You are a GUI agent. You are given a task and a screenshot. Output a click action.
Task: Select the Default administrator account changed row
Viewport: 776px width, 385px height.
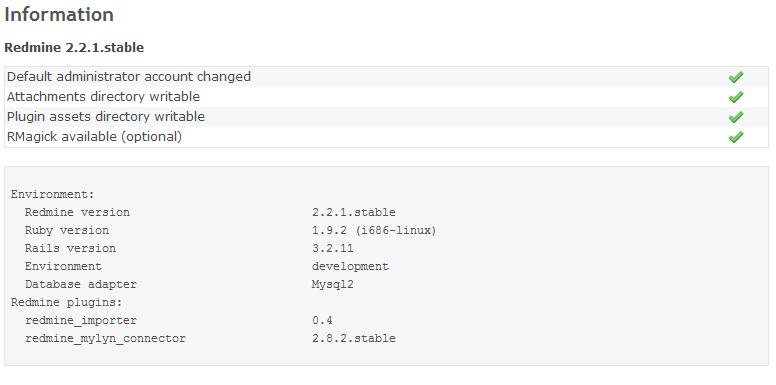click(386, 77)
